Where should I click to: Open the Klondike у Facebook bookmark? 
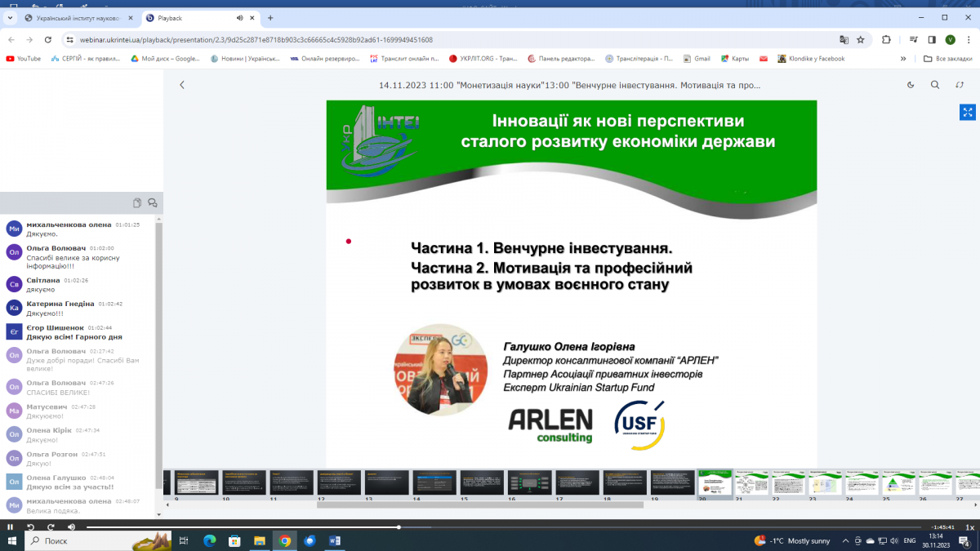coord(811,59)
